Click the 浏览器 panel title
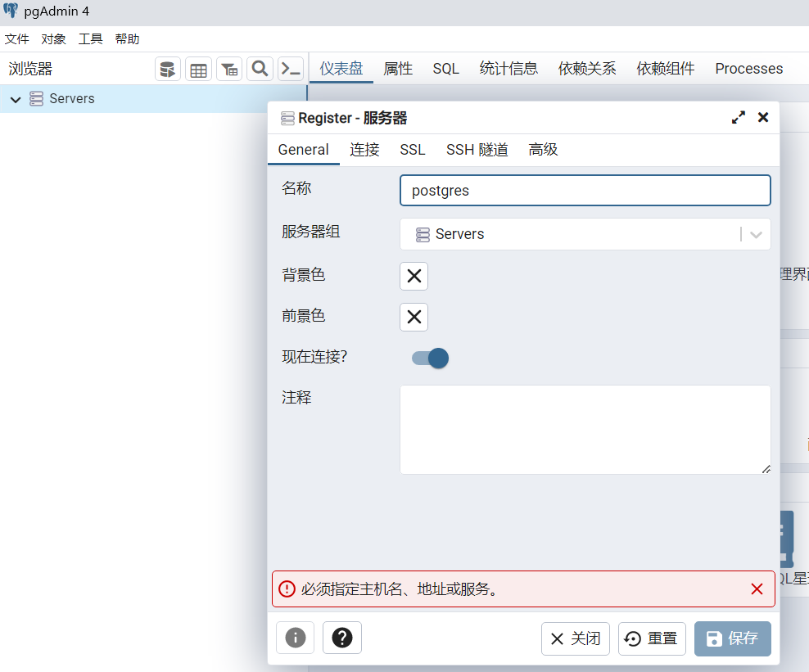Image resolution: width=809 pixels, height=672 pixels. click(x=30, y=69)
